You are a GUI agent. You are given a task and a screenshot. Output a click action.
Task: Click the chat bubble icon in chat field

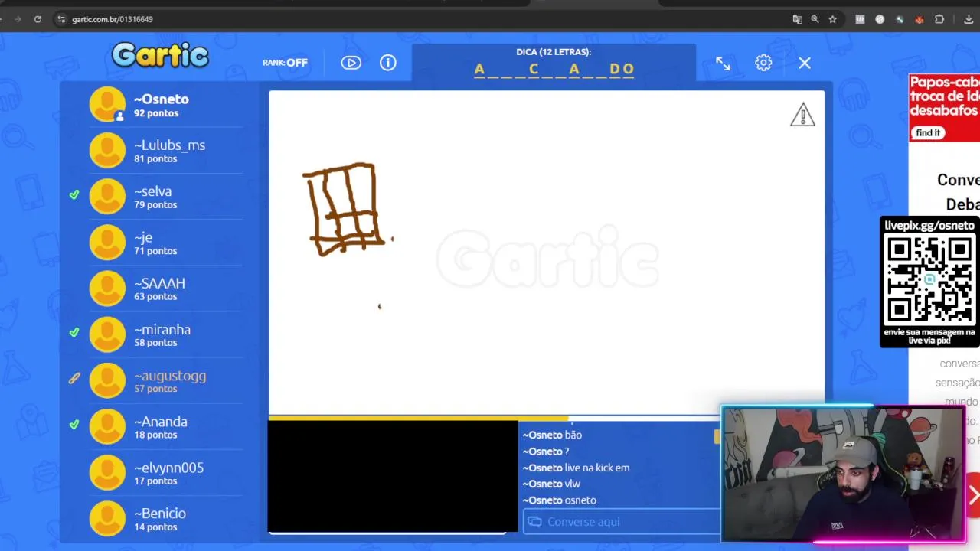(534, 522)
